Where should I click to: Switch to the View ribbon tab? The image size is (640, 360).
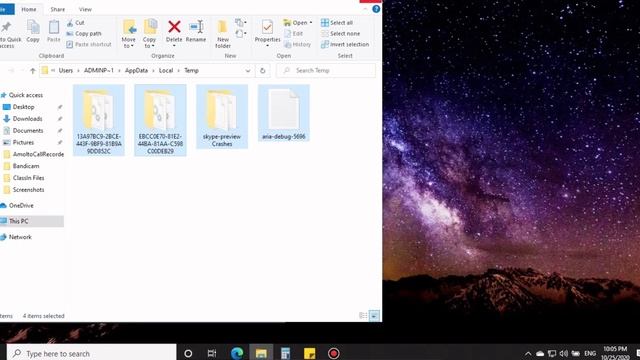tap(85, 9)
